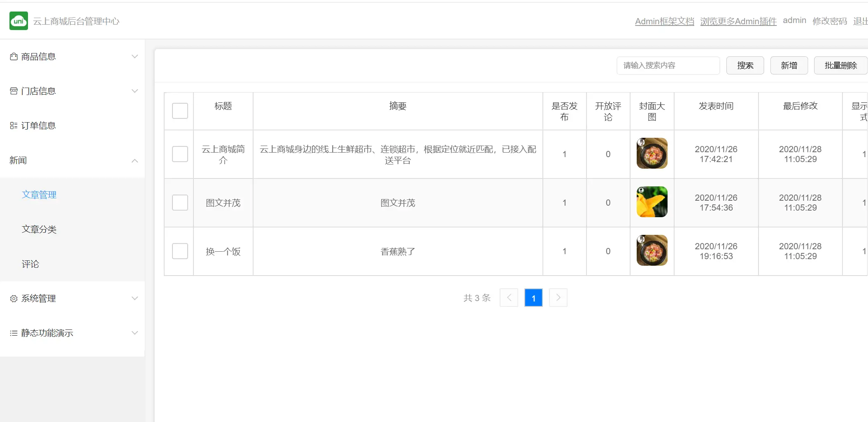
Task: Collapse the 新闻 menu chevron
Action: (135, 160)
